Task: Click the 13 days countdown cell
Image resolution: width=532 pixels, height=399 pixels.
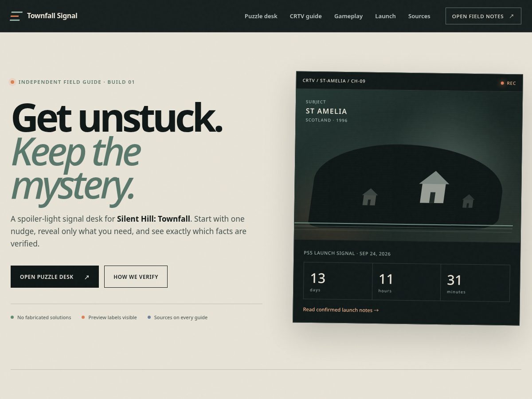Action: click(338, 281)
